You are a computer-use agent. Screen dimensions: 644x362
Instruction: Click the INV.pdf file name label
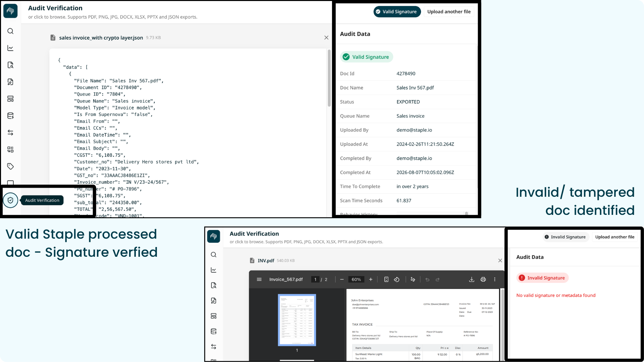pyautogui.click(x=266, y=261)
